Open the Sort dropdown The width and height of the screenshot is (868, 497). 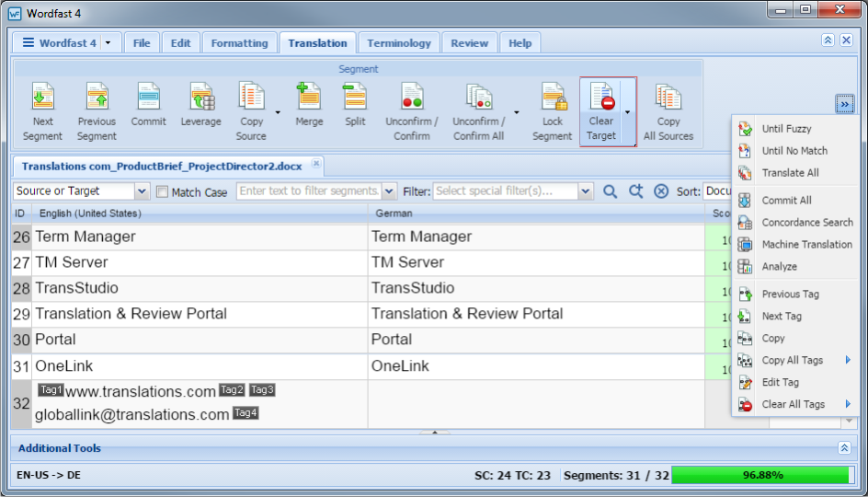point(717,191)
